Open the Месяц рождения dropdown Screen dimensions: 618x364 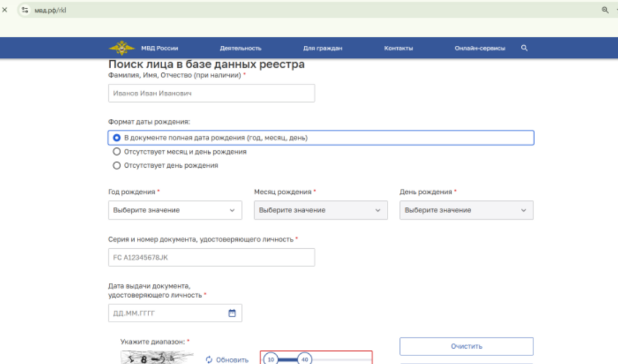[x=320, y=210]
